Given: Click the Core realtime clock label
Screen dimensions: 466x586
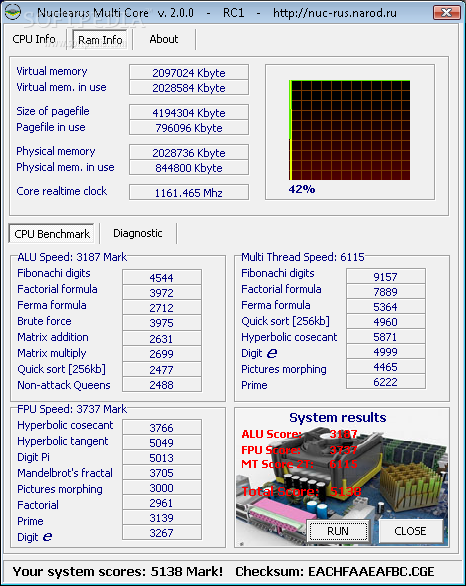Looking at the screenshot, I should coord(62,191).
